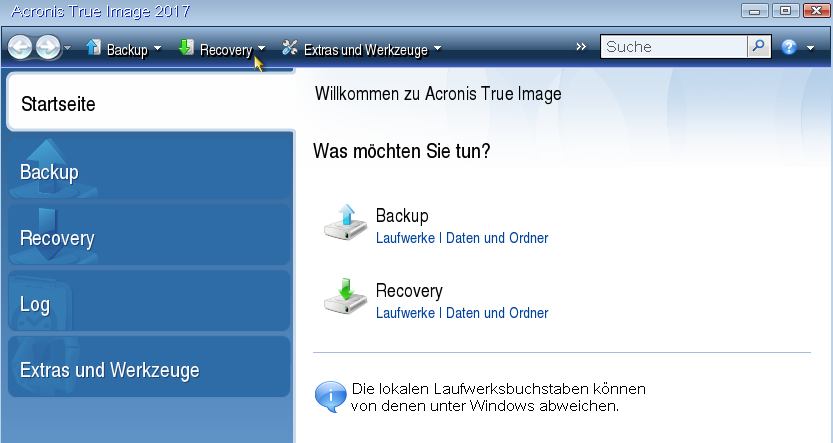Click the blue help question mark icon
Screen dimensions: 833x443
[789, 47]
